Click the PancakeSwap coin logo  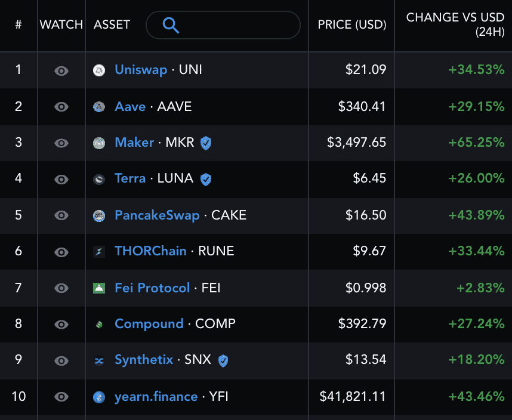click(99, 215)
